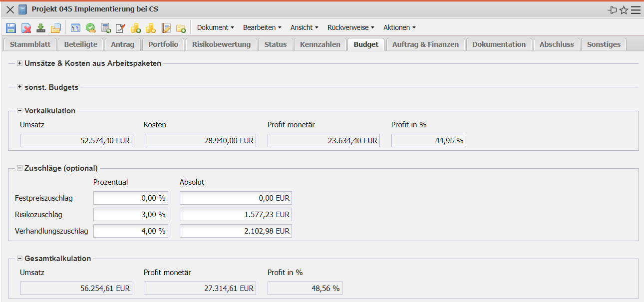Viewport: 644px width, 302px height.
Task: Collapse the Vorkalkulation section
Action: click(19, 111)
